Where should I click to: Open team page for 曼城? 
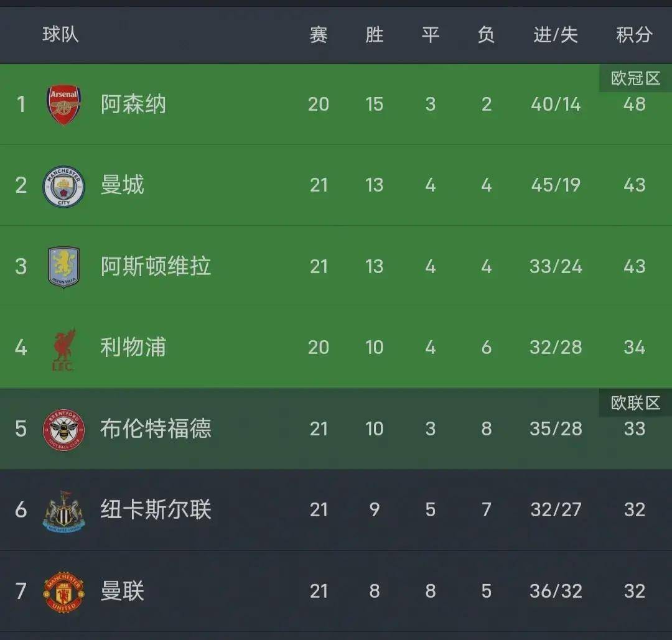[123, 185]
